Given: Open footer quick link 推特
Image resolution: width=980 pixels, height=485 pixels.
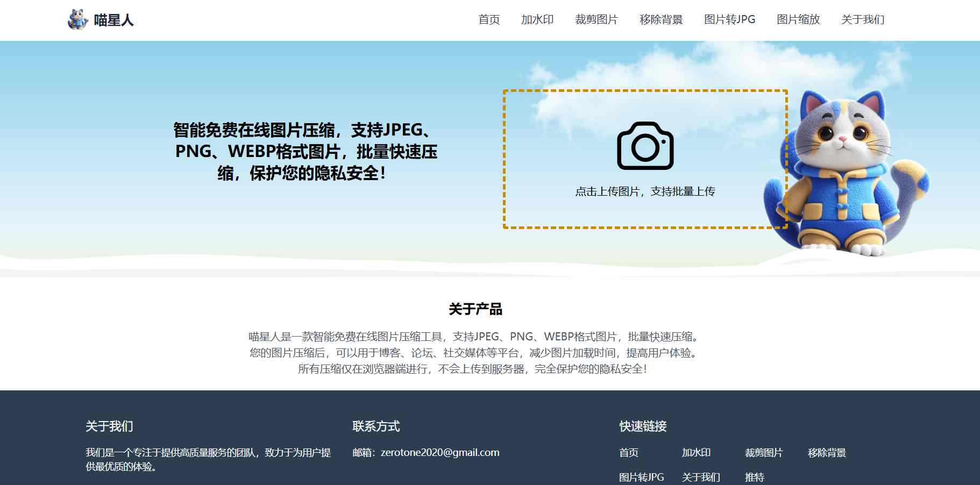Looking at the screenshot, I should pyautogui.click(x=754, y=477).
